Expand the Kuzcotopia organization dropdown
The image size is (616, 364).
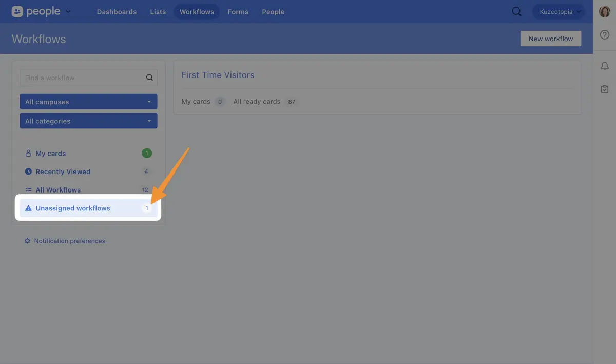point(559,12)
